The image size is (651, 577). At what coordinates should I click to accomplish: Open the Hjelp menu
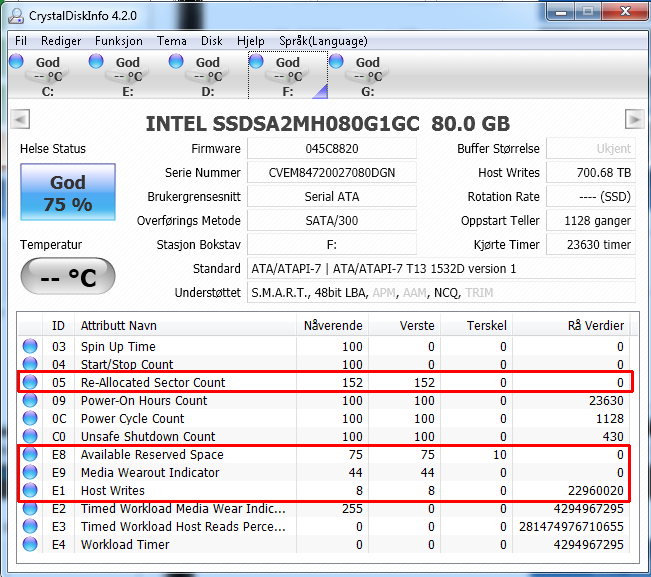pos(251,41)
